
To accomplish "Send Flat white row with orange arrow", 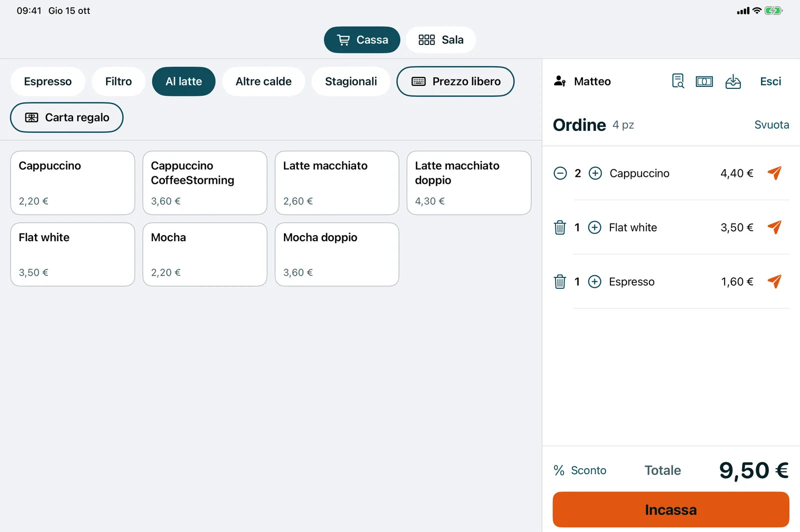I will [774, 227].
